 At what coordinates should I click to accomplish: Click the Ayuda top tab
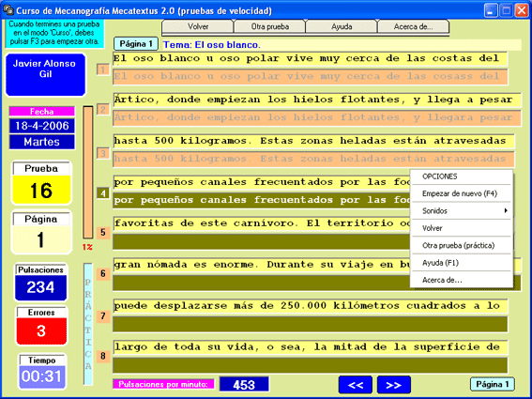[x=342, y=26]
